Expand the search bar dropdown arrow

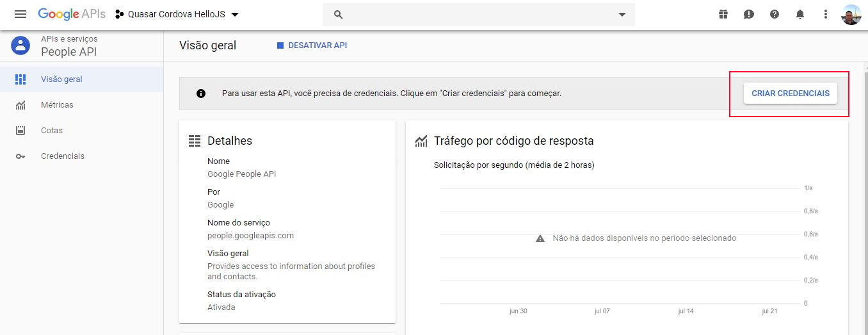click(622, 15)
